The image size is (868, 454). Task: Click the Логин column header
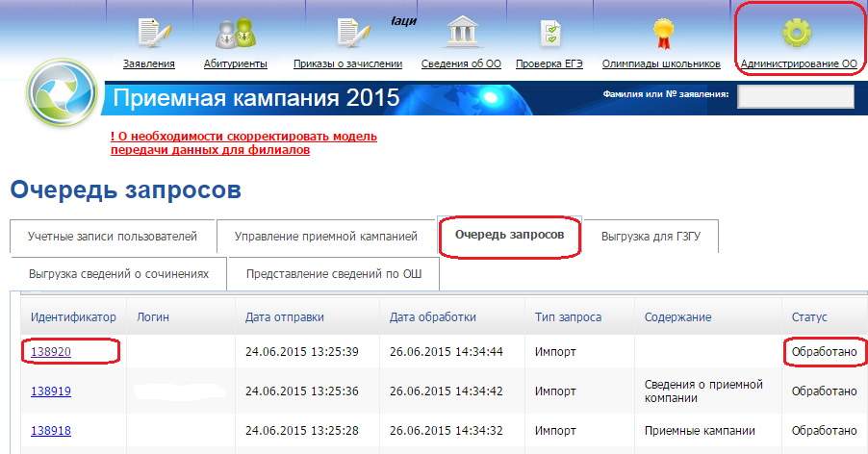click(181, 316)
